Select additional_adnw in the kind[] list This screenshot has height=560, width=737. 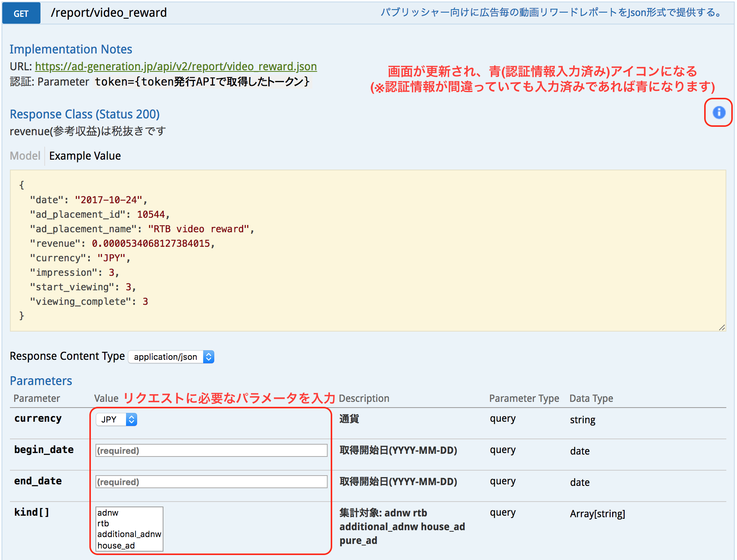click(x=128, y=534)
